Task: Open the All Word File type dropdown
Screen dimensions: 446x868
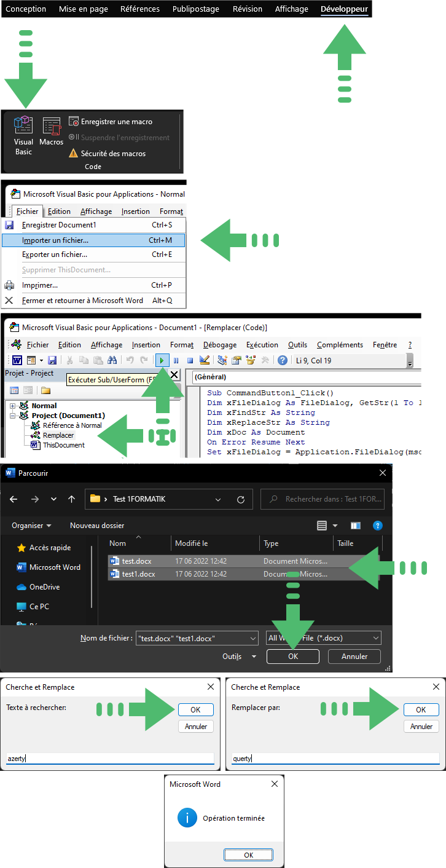Action: tap(324, 638)
